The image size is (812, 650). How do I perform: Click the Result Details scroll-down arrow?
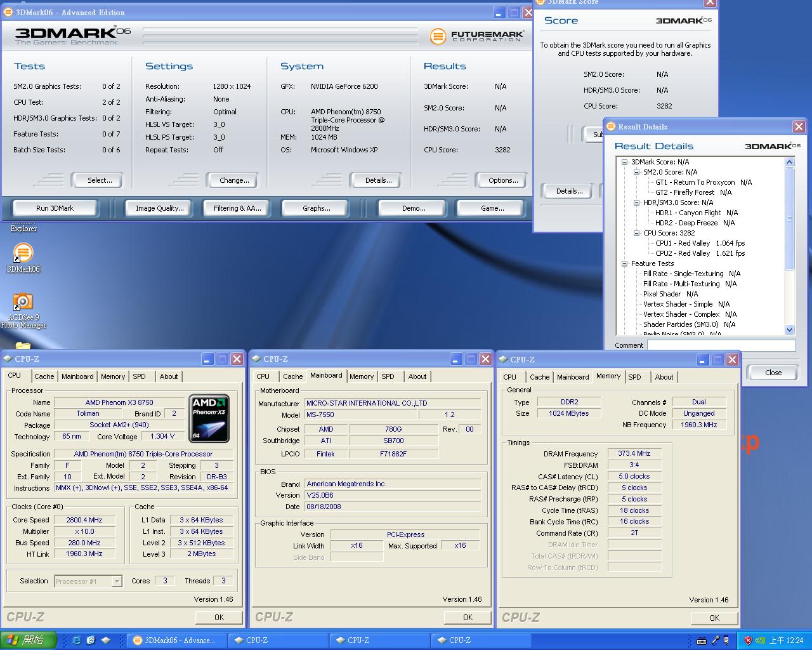click(790, 330)
